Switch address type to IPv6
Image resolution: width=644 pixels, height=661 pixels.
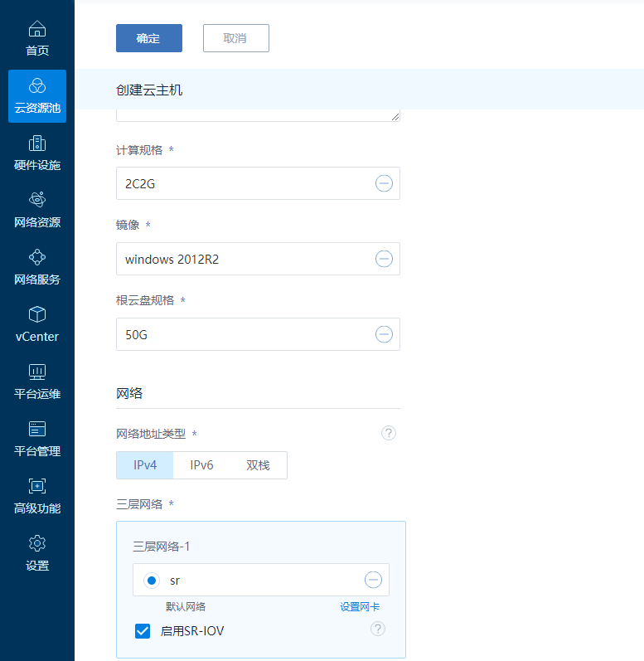pos(201,465)
